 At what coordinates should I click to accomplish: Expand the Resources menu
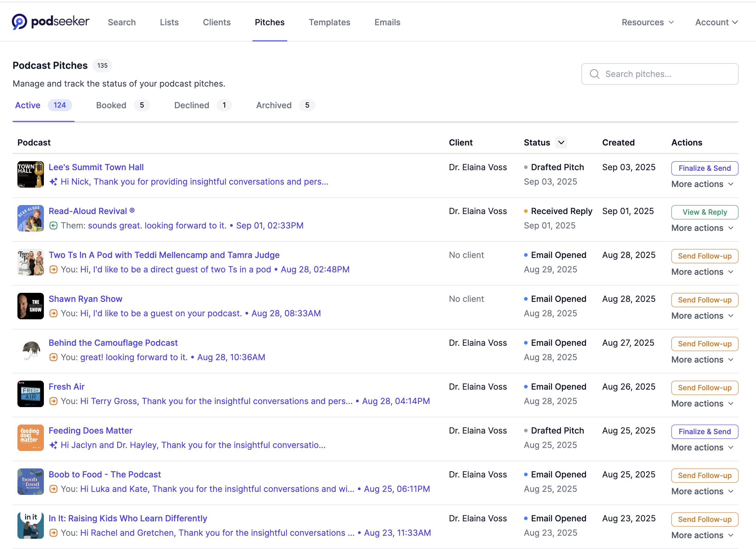(x=648, y=22)
